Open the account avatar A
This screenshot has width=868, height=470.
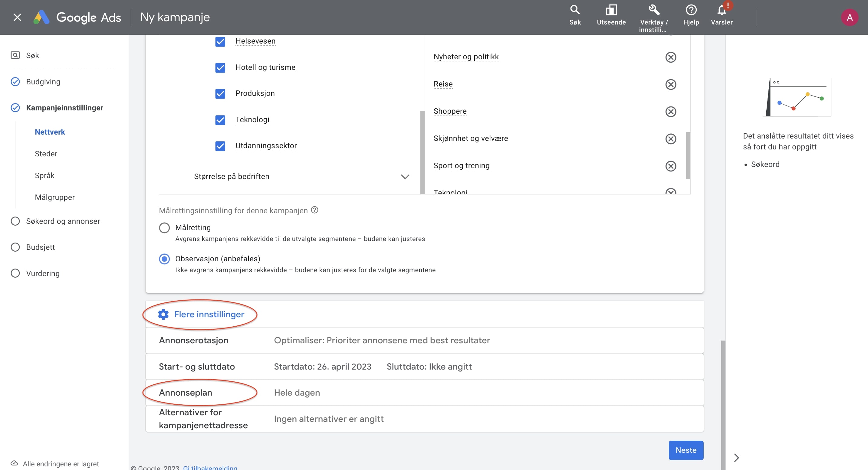(x=849, y=18)
